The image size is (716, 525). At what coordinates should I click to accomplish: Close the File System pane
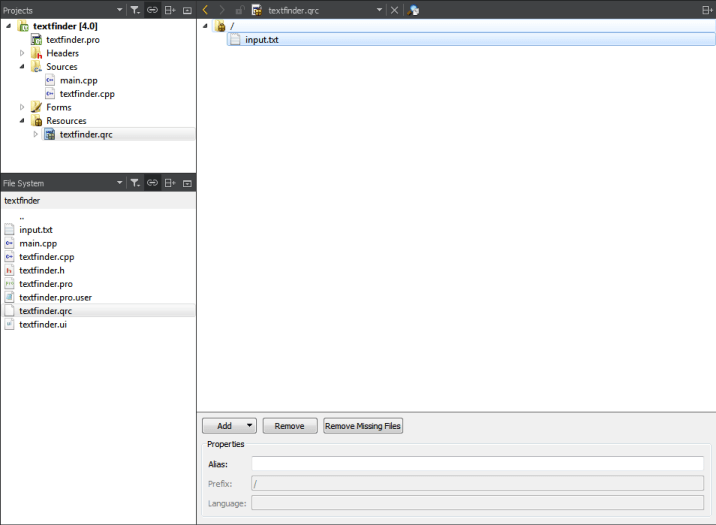187,183
